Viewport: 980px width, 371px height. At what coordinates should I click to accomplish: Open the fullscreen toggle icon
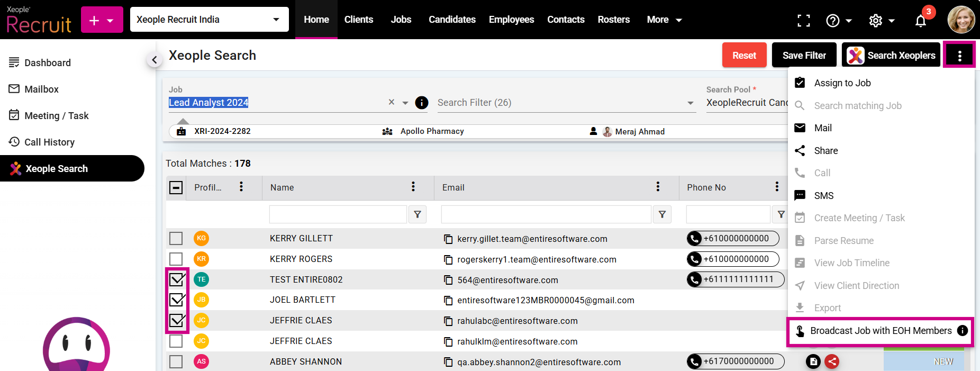pyautogui.click(x=803, y=21)
